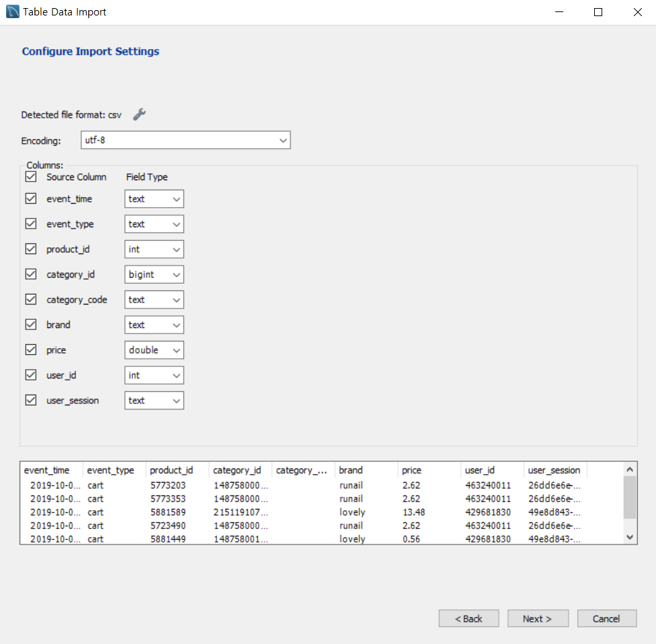656x644 pixels.
Task: Disable the user_session column checkbox
Action: click(30, 400)
